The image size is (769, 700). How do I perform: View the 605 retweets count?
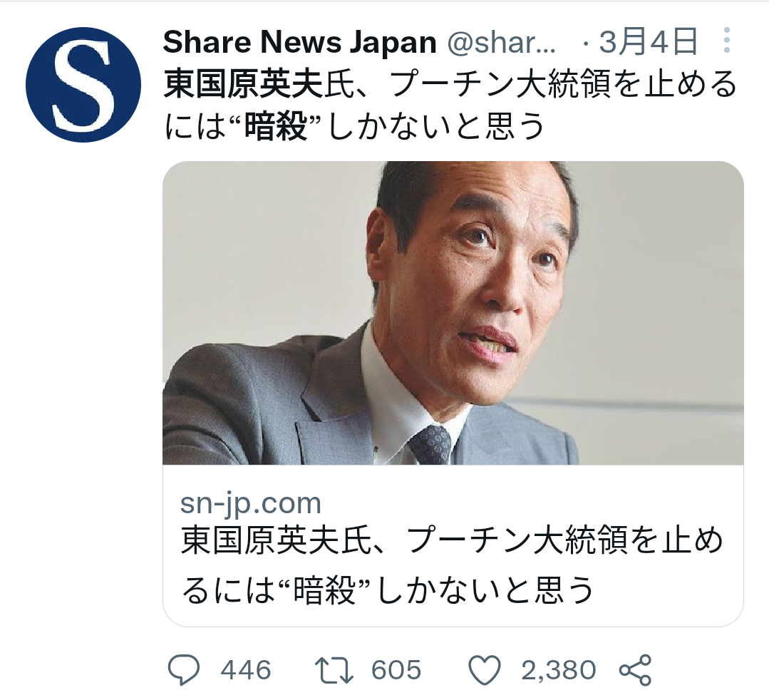pos(396,671)
